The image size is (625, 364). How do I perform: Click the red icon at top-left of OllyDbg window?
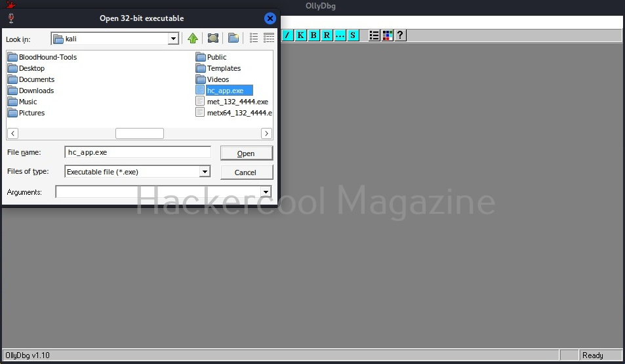pos(10,5)
